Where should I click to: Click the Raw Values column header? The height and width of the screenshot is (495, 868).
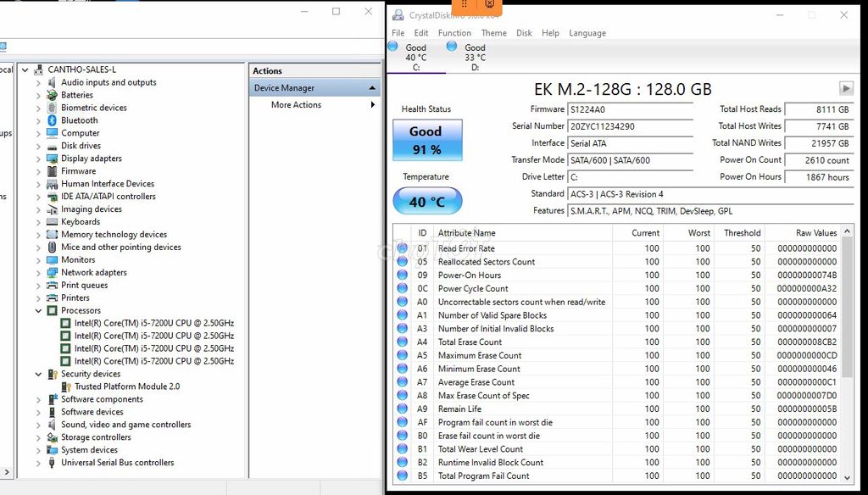tap(803, 233)
